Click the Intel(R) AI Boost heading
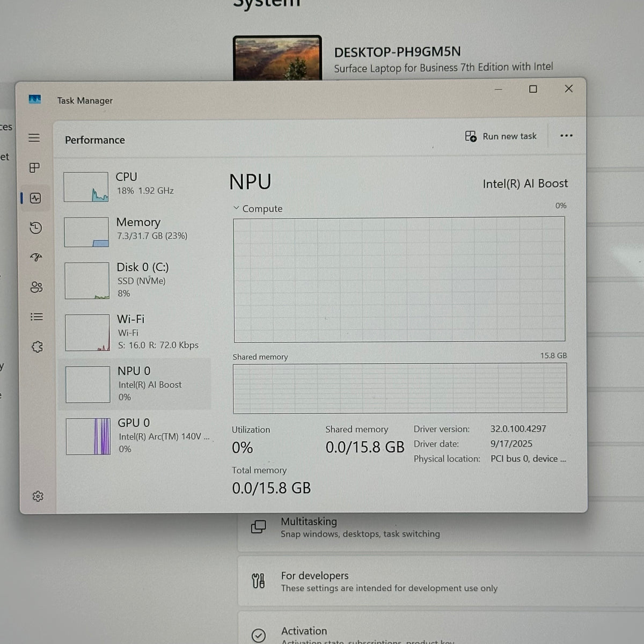The image size is (644, 644). click(x=525, y=184)
